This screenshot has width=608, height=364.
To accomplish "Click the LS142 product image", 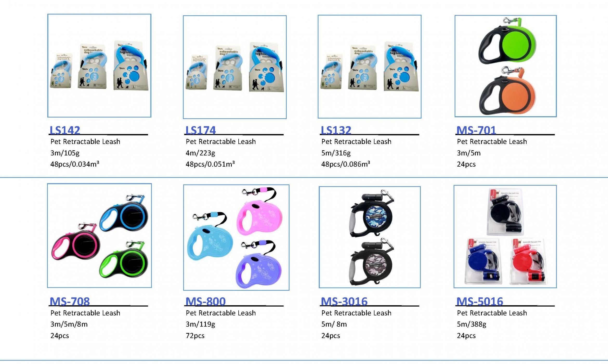I will coord(99,66).
